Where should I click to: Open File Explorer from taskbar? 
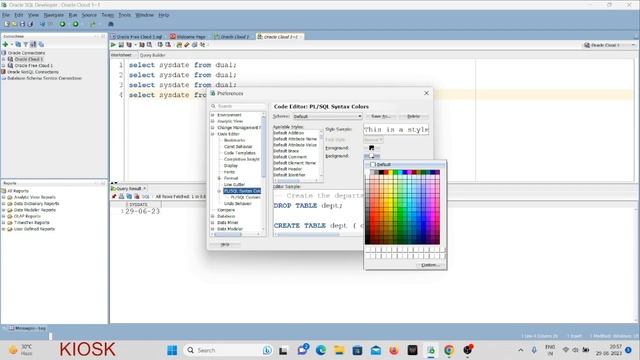pos(339,350)
